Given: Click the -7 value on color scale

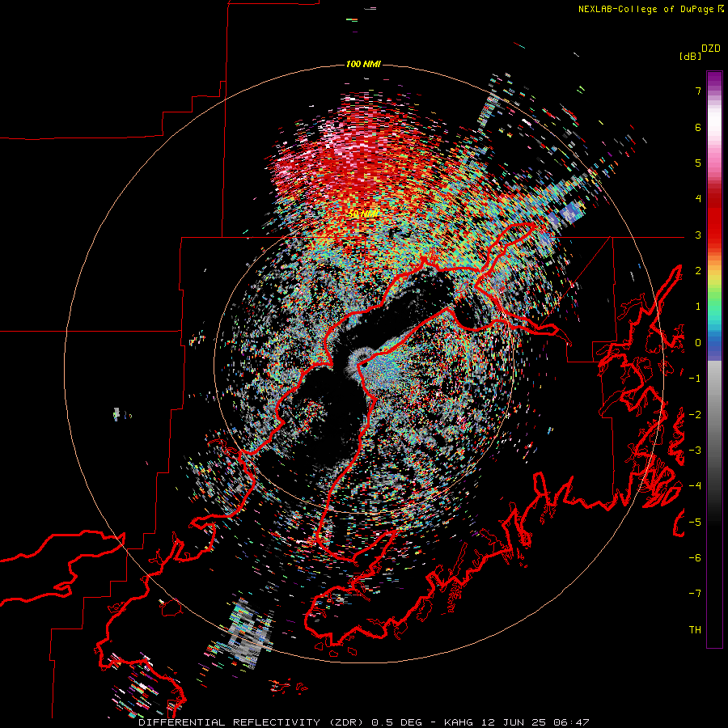Looking at the screenshot, I should tap(695, 594).
